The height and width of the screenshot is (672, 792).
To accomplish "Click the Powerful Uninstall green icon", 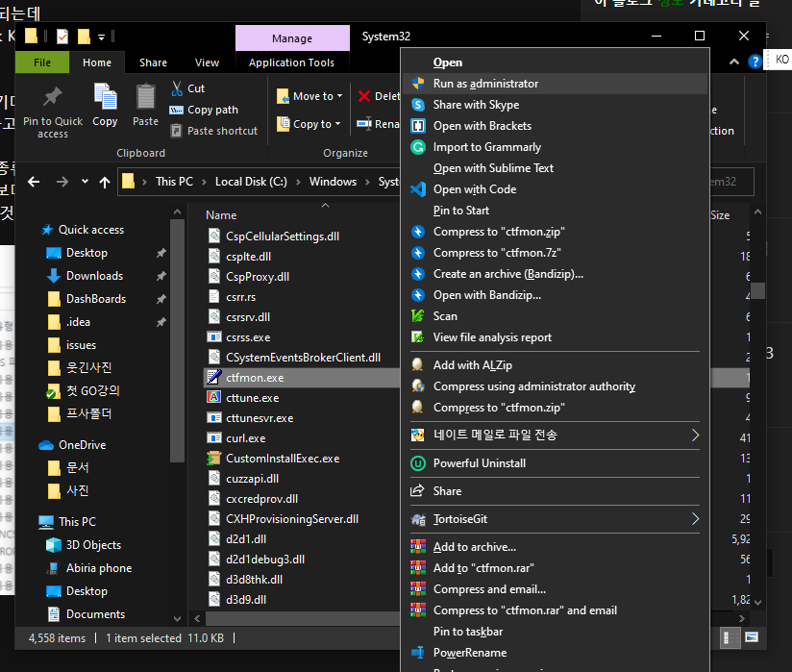I will (x=418, y=463).
